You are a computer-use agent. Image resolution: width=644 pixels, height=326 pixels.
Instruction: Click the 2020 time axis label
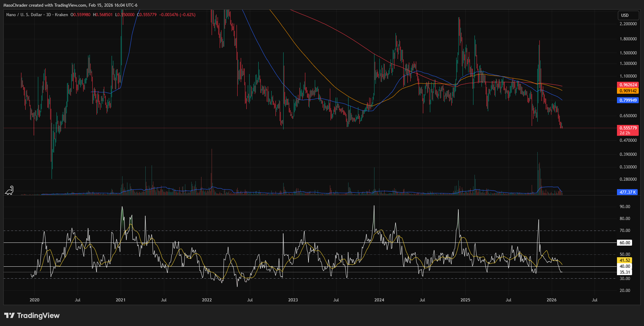[x=34, y=300]
